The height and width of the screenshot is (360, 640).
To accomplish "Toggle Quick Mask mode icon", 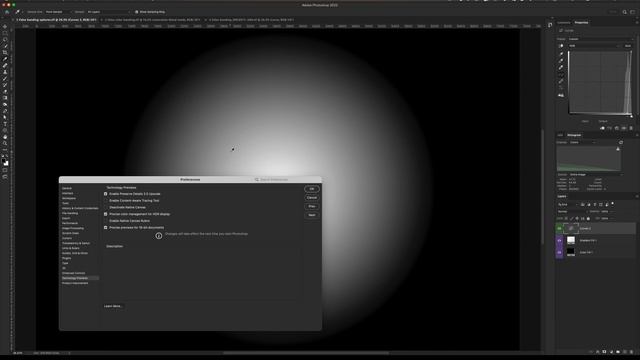I will pos(5,170).
